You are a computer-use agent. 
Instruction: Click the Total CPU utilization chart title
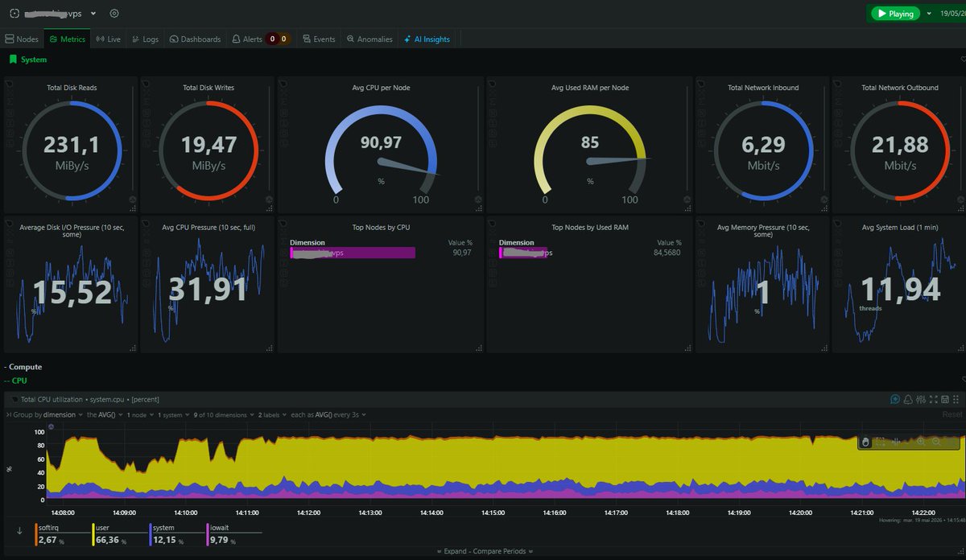tap(90, 399)
